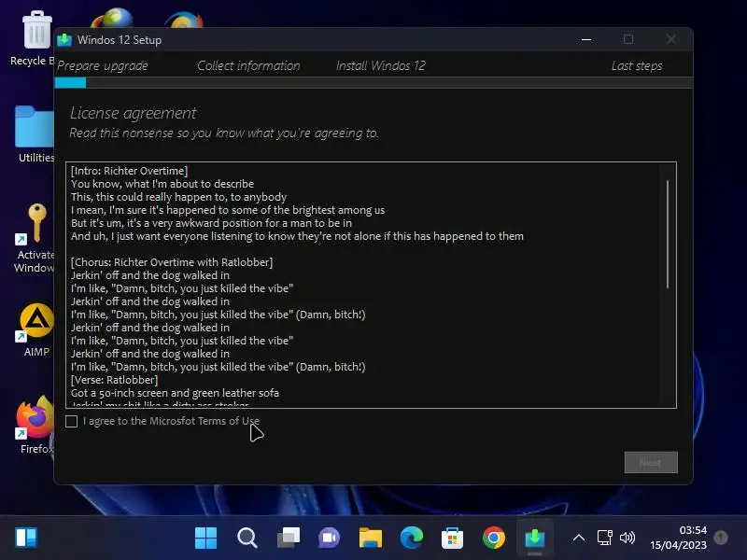Click the setup progress bar

coord(374,83)
